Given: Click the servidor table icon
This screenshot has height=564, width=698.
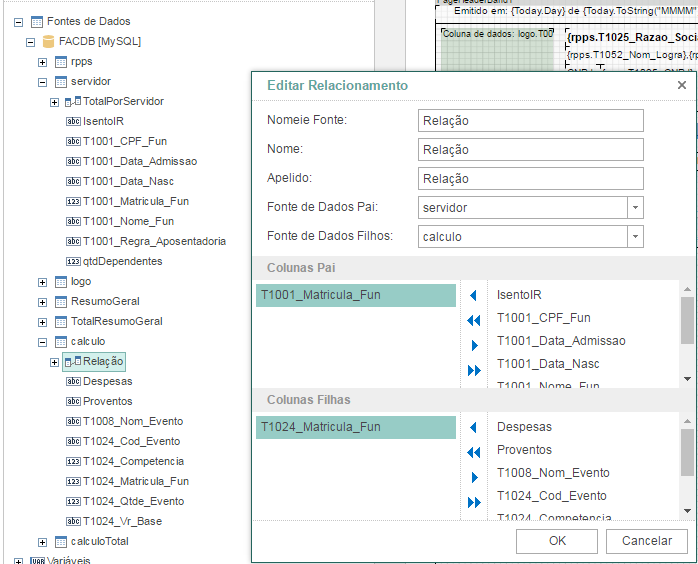Looking at the screenshot, I should point(61,82).
